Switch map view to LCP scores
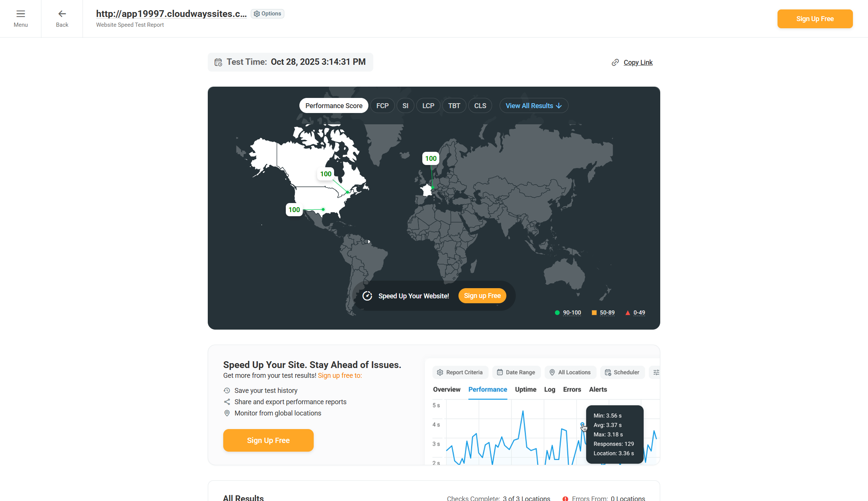The height and width of the screenshot is (501, 868). click(x=428, y=105)
